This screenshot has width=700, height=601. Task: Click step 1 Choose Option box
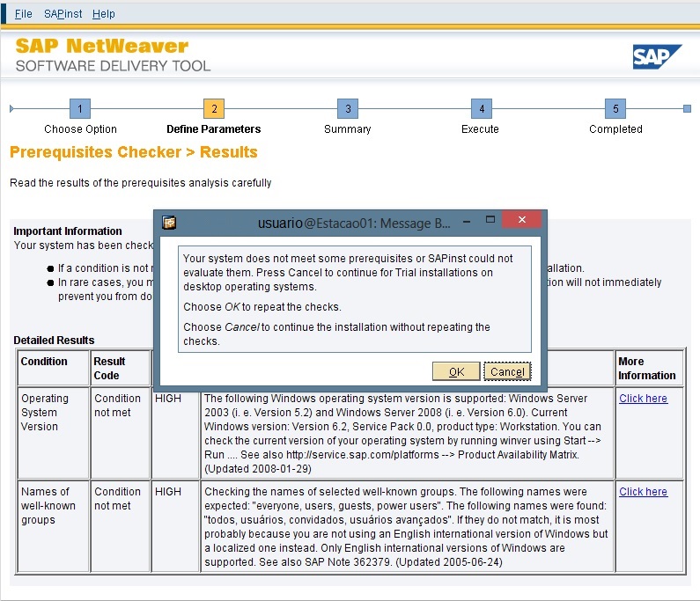click(x=80, y=109)
